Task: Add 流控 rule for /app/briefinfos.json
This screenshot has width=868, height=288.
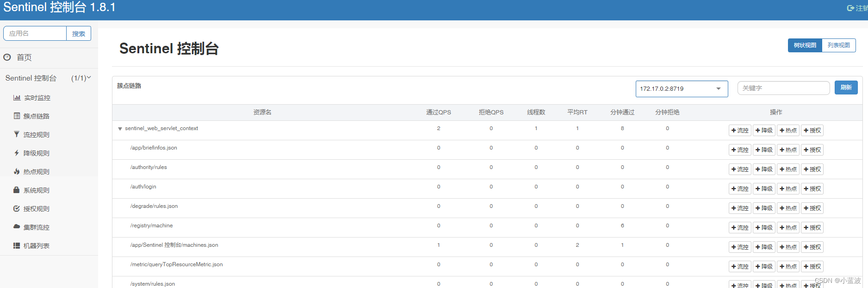Action: (x=740, y=150)
